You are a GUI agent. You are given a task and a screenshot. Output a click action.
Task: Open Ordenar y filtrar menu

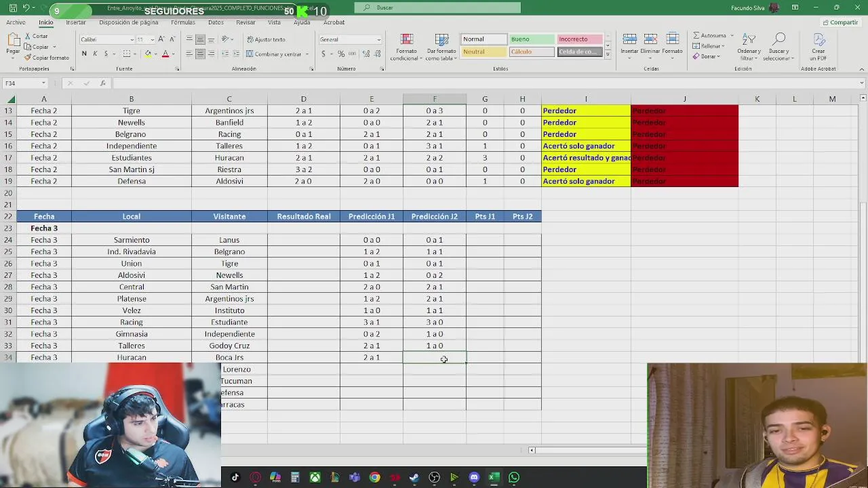click(749, 47)
